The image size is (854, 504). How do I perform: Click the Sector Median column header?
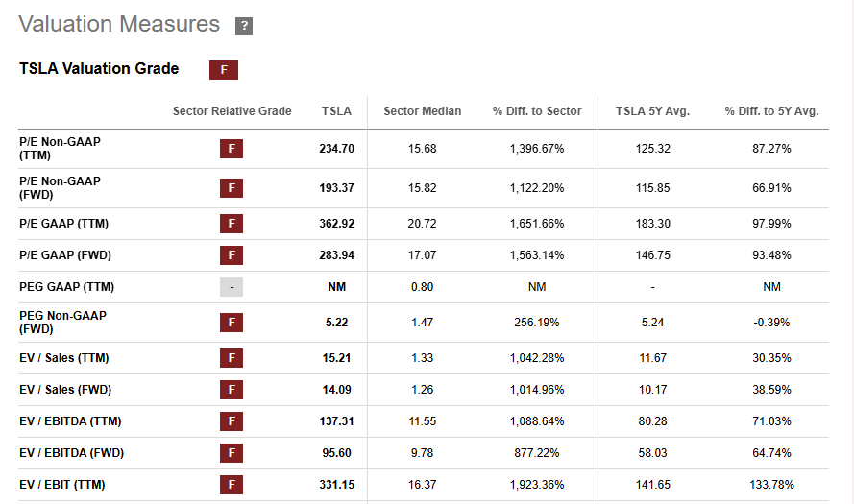pyautogui.click(x=422, y=111)
